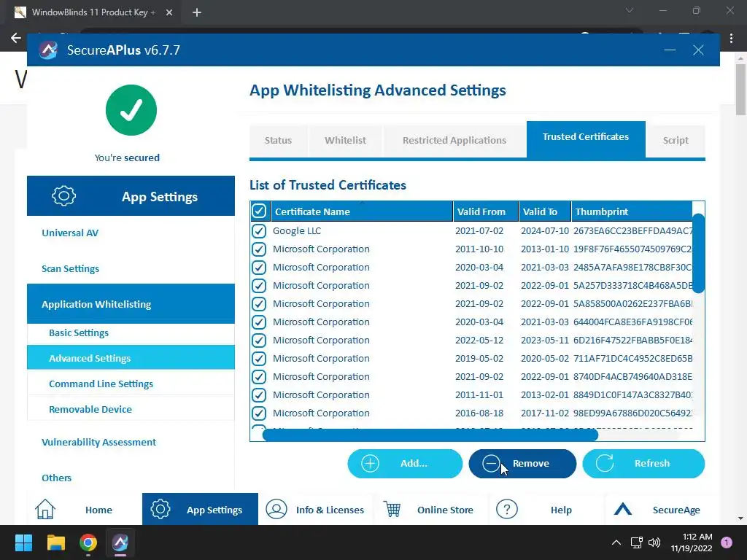The width and height of the screenshot is (747, 560).
Task: Minimize the SecureAPlus window
Action: coord(670,50)
